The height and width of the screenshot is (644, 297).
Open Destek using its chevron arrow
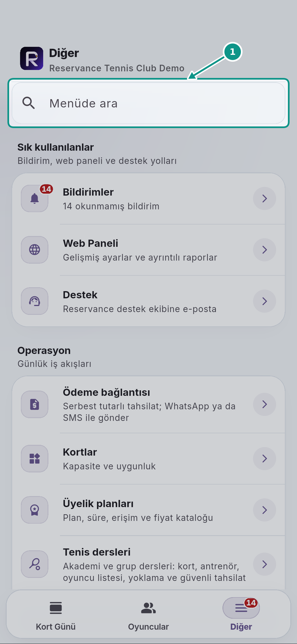tap(265, 301)
